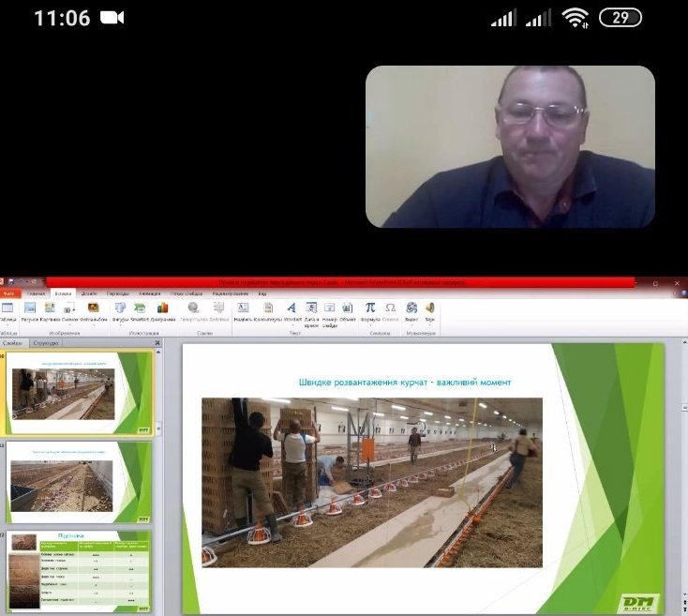Select the chick unloading slide thumbnail
This screenshot has height=616, width=688.
point(79,393)
